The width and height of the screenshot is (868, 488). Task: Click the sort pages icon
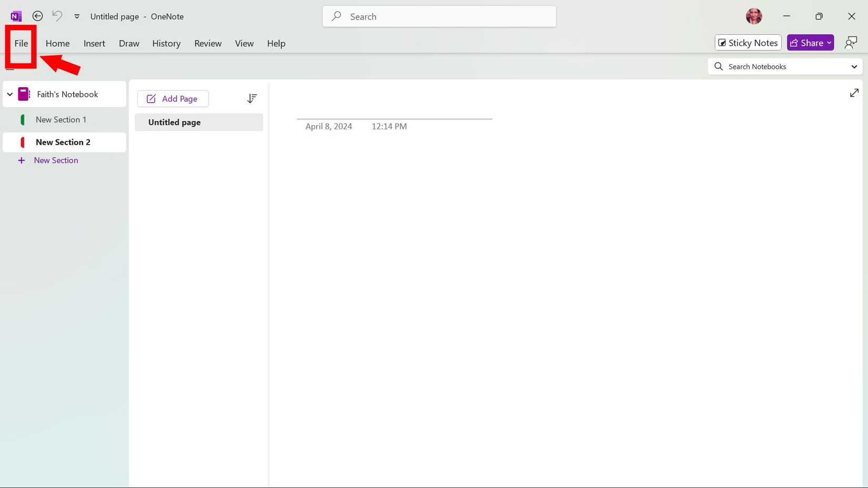[252, 98]
